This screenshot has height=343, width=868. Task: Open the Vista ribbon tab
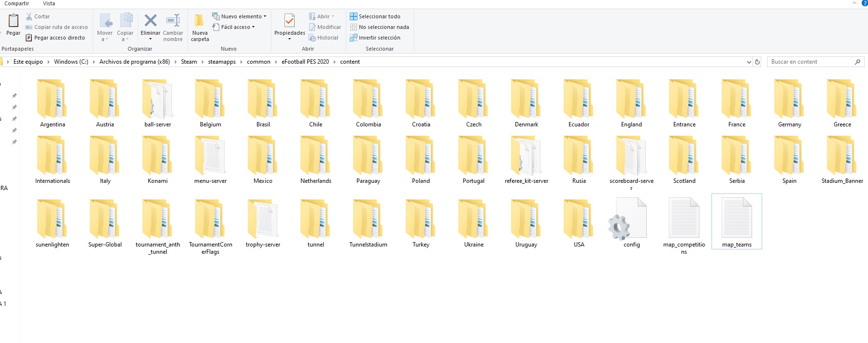[x=49, y=3]
